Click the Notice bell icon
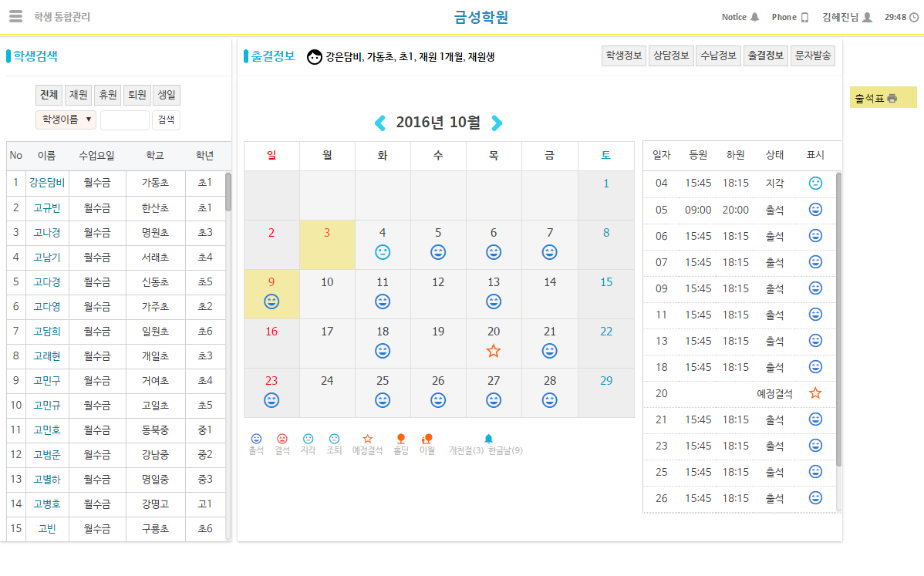 tap(755, 17)
